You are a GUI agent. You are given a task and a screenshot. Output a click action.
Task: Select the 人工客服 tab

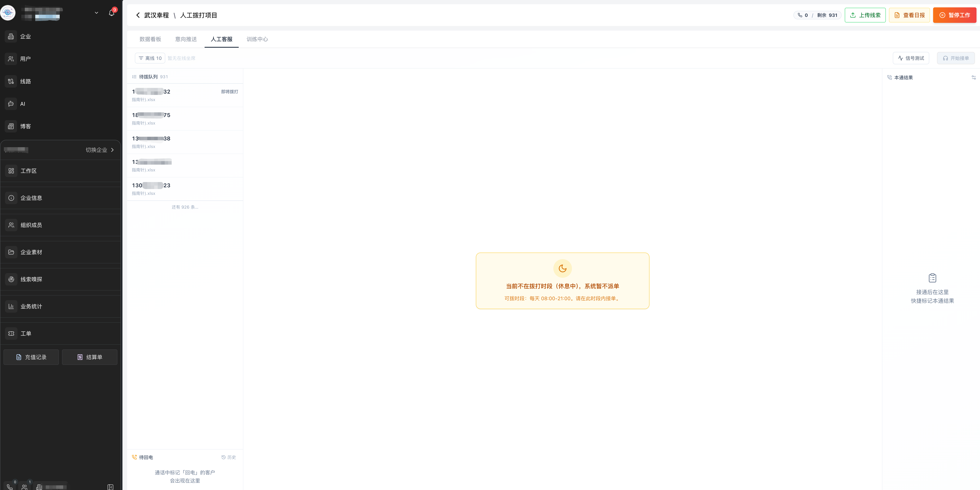[x=221, y=39]
